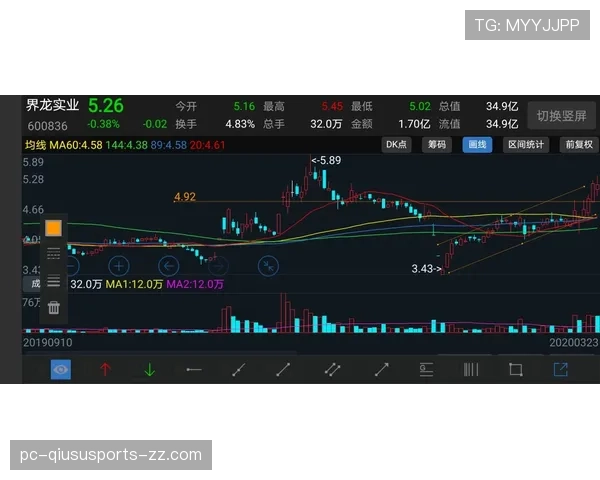
Task: Toggle the DK点 indicator
Action: tap(397, 145)
